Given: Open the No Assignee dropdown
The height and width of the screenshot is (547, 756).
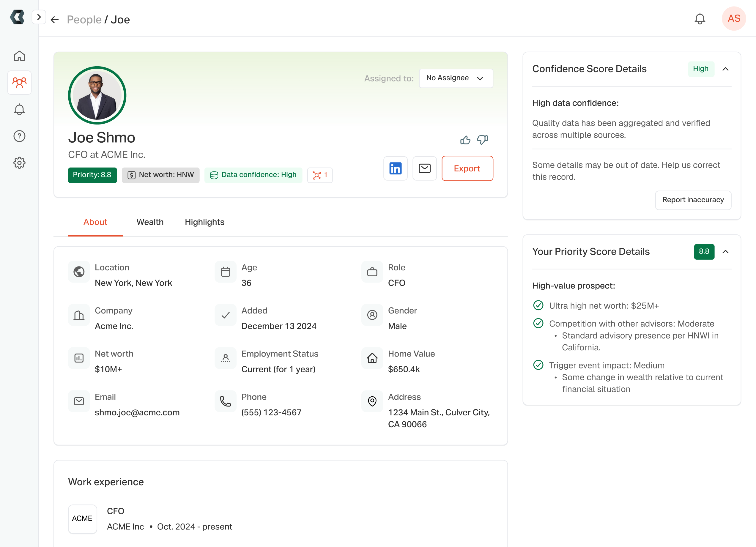Looking at the screenshot, I should [x=456, y=78].
